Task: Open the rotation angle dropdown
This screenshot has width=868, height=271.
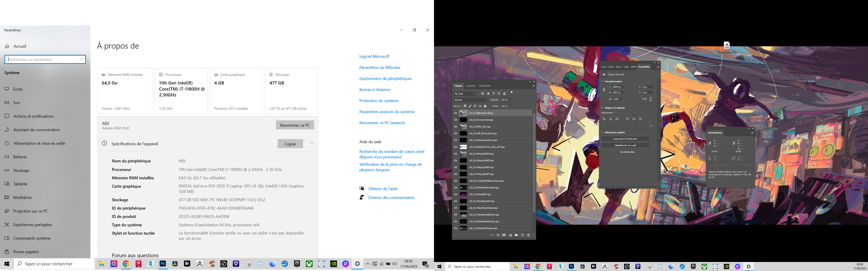Action: (623, 99)
